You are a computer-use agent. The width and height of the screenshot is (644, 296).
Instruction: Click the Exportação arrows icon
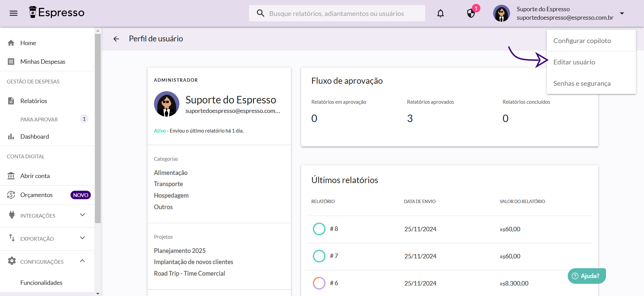[12, 238]
